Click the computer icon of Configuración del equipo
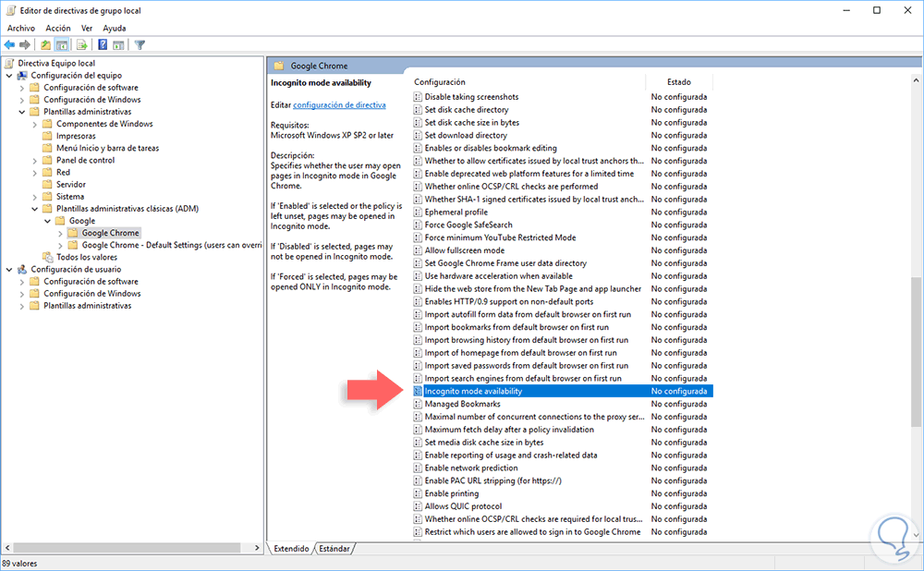924x571 pixels. point(22,76)
